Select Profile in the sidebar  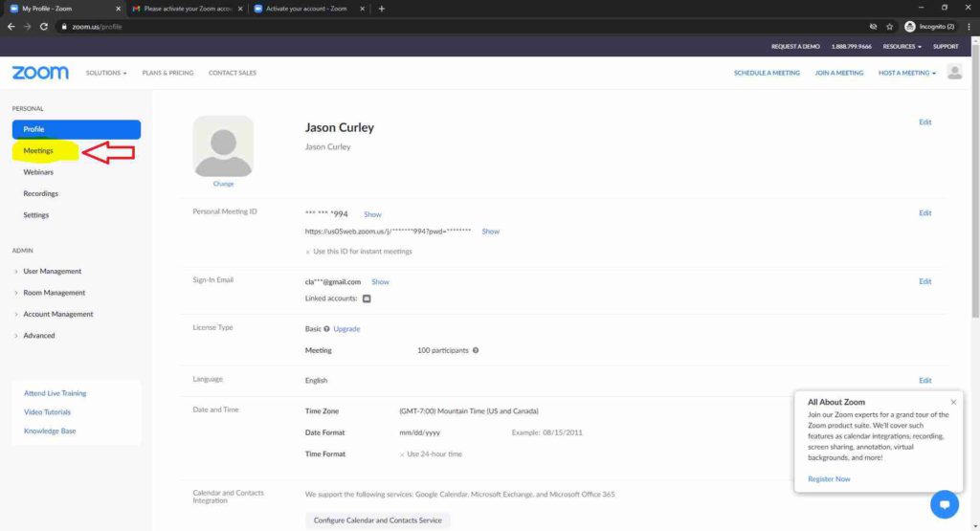77,129
